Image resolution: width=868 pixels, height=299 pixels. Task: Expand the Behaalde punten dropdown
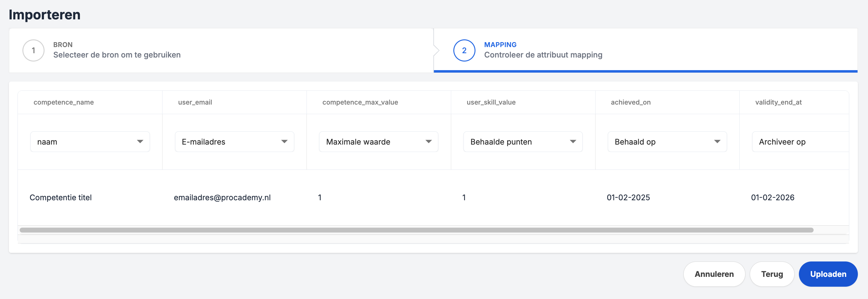tap(523, 142)
